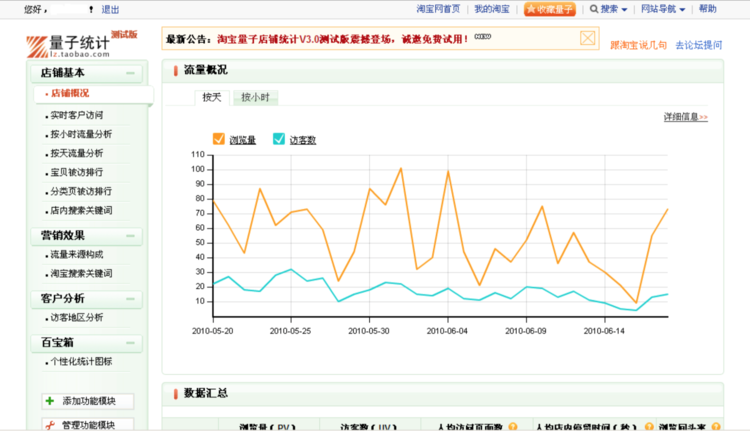Collapse the 客户分析 section
The height and width of the screenshot is (431, 750).
point(130,299)
